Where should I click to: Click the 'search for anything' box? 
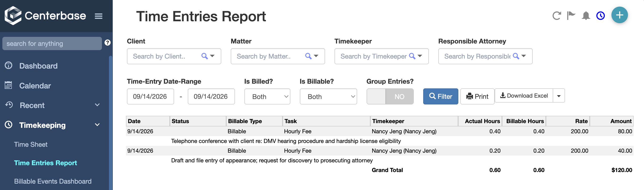pos(52,43)
